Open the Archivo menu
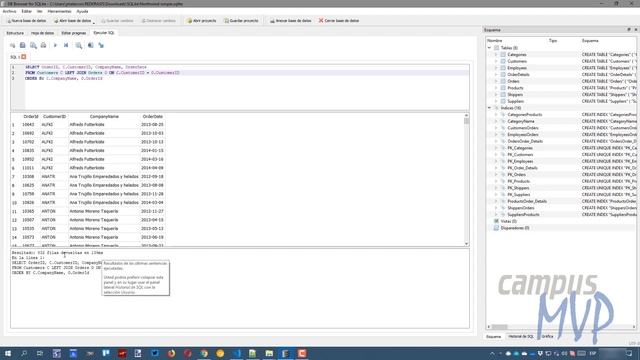This screenshot has width=640, height=360. click(x=9, y=11)
